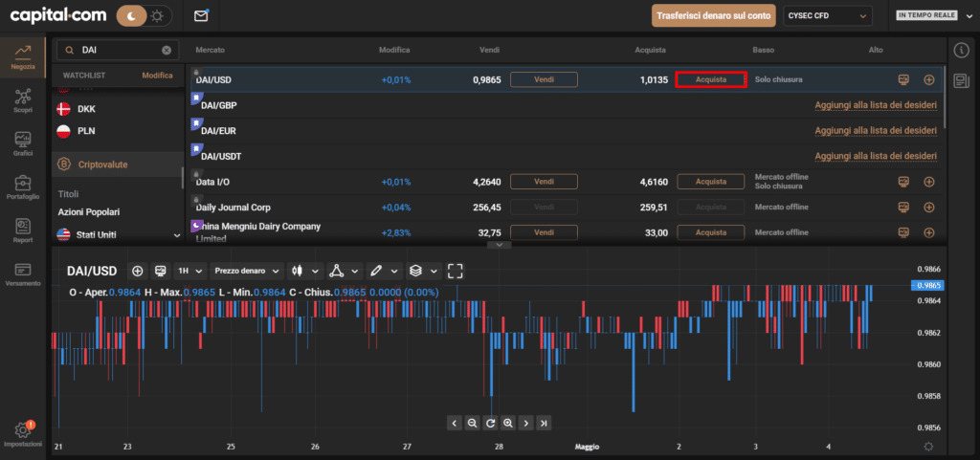Add DAI/GBP to the wish list
This screenshot has width=980, height=460.
(x=876, y=105)
